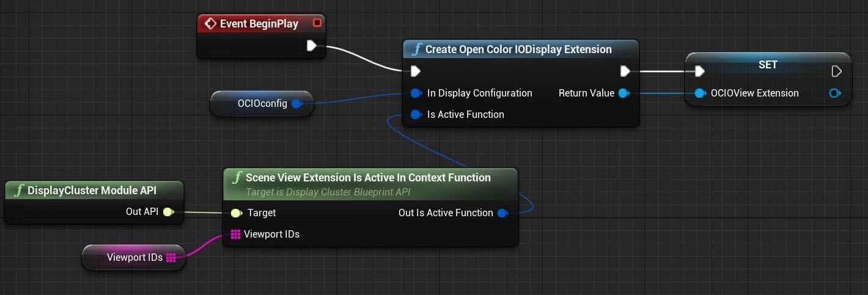Click the SET node blue output pin

835,93
